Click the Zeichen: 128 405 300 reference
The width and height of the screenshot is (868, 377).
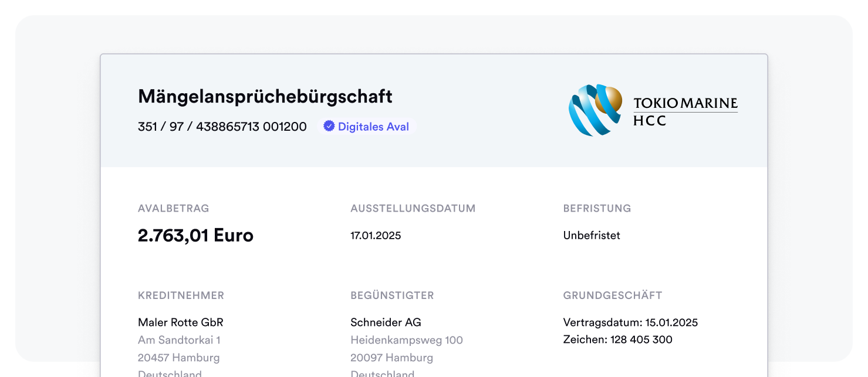point(617,339)
